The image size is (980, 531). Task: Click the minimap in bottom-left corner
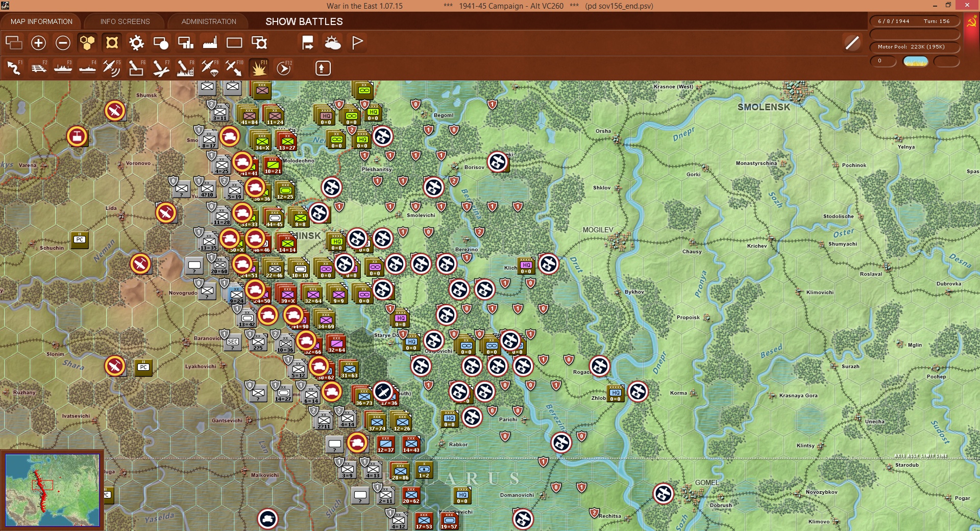[52, 490]
